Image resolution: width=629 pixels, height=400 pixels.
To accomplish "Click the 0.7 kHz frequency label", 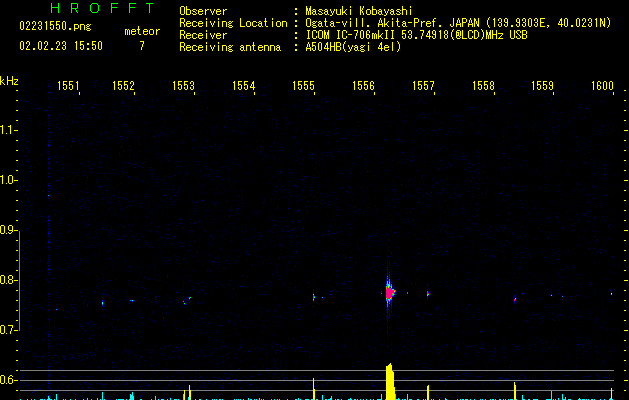I will tap(8, 330).
